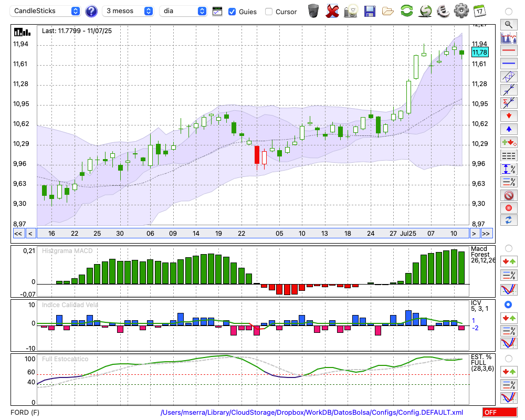Click the bar chart icon in chart corner
Screen dimensions: 525x420
click(x=22, y=32)
